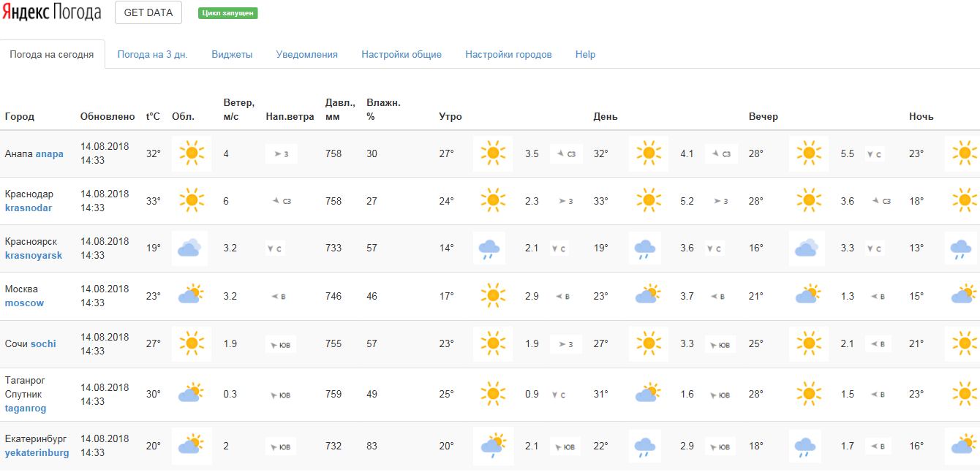Image resolution: width=980 pixels, height=475 pixels.
Task: Click Anapa's current sunny weather icon
Action: tap(192, 153)
